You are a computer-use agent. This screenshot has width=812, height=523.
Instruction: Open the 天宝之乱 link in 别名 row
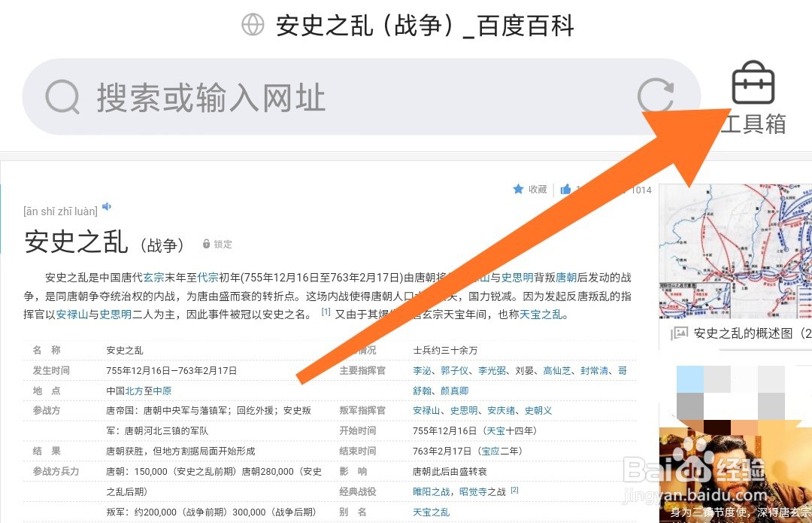click(432, 512)
